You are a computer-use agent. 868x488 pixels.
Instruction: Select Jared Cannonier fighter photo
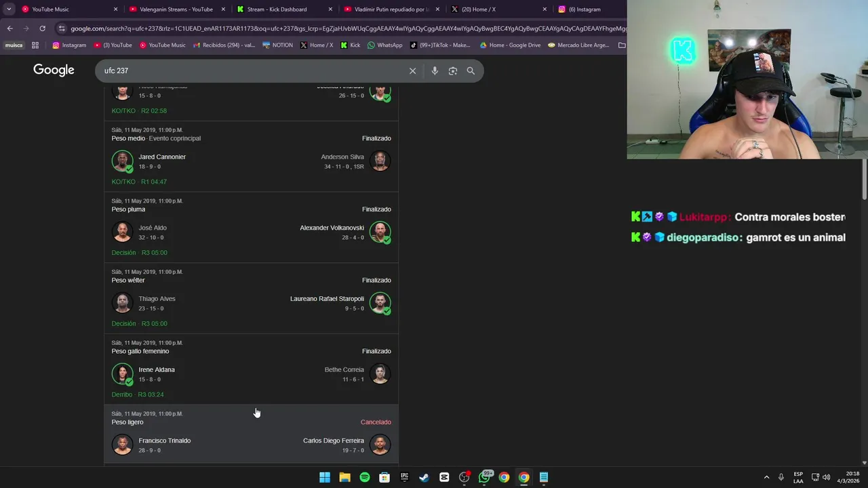(x=123, y=161)
